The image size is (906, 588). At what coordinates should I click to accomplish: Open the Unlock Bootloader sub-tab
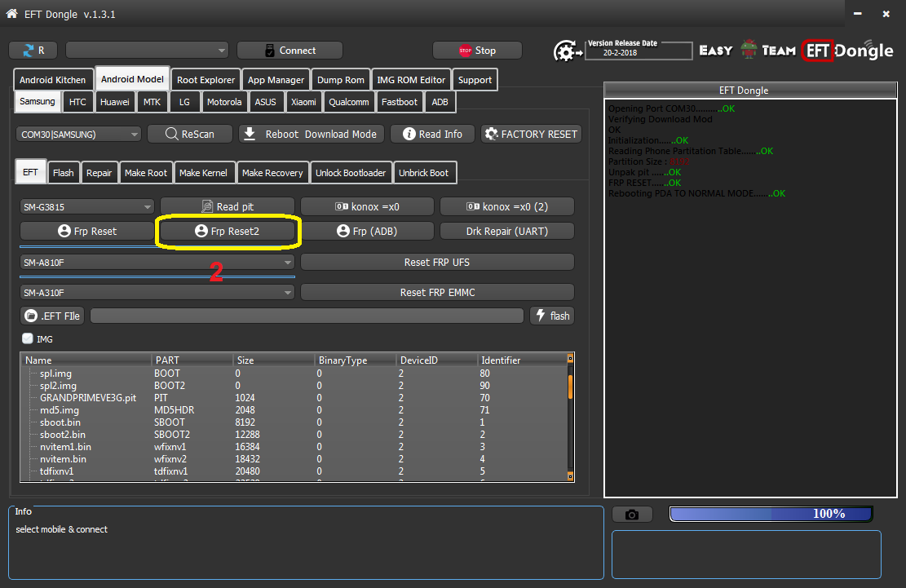click(350, 173)
